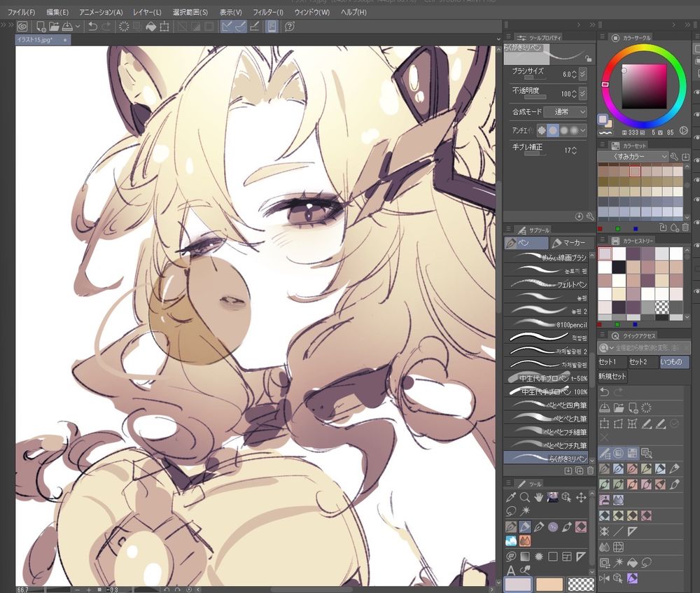Toggle the tool property lock icon

589,59
